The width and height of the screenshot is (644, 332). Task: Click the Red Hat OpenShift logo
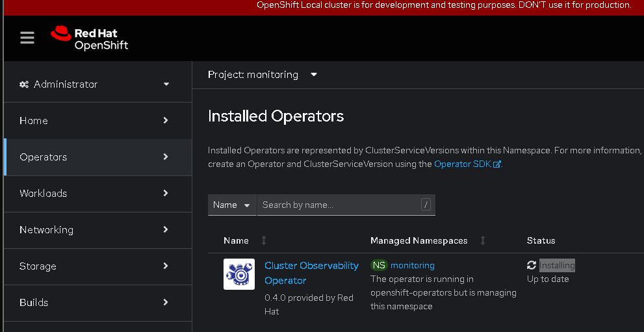[x=89, y=38]
